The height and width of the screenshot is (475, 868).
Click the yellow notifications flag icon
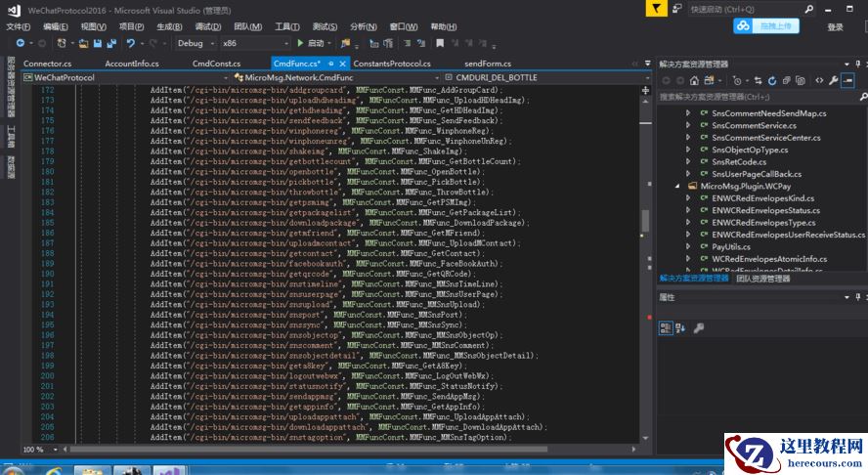pos(656,9)
